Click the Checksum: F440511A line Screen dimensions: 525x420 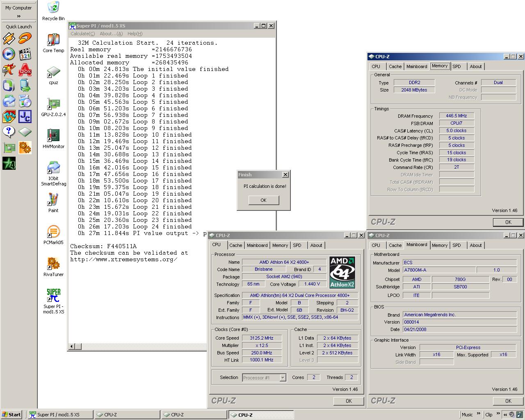point(103,246)
